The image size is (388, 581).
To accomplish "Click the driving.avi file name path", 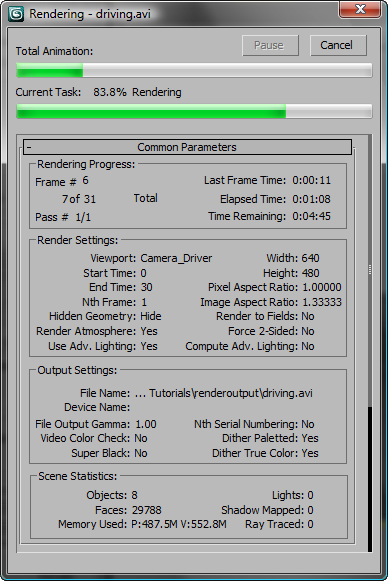I will click(223, 393).
